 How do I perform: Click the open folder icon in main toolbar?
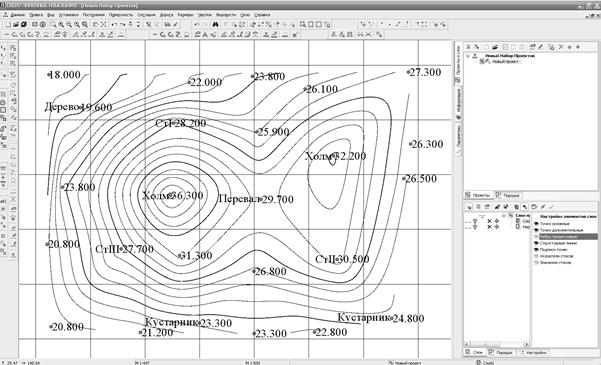16,24
